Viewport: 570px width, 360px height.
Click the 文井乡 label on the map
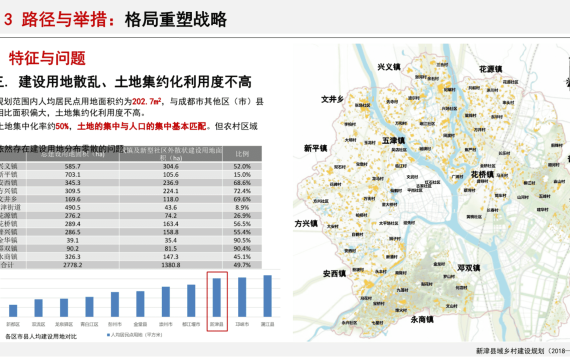(332, 99)
